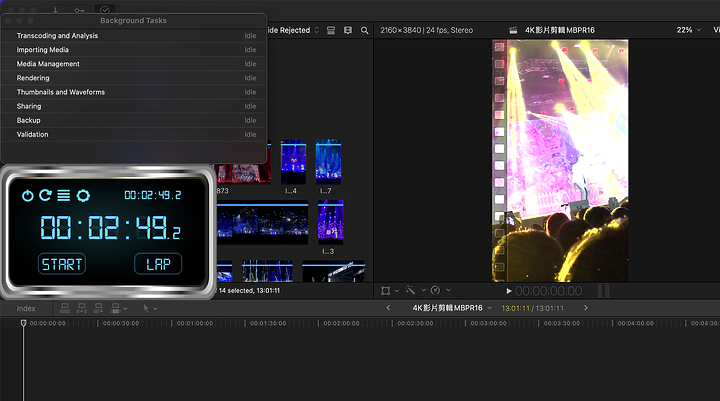This screenshot has width=720, height=401.
Task: Go forward in timeline history arrow
Action: [586, 308]
